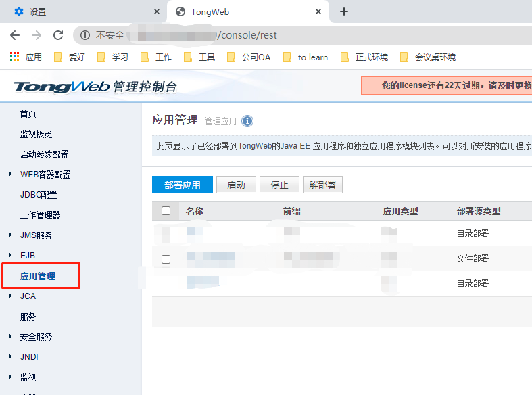This screenshot has height=395, width=532.
Task: Open 服务 in the sidebar
Action: tap(28, 317)
